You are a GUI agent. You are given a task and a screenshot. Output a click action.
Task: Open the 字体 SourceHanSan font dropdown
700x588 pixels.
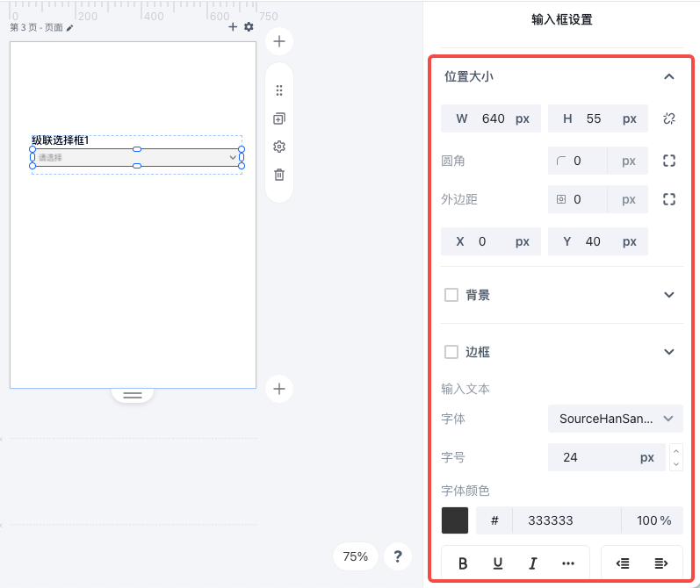615,419
